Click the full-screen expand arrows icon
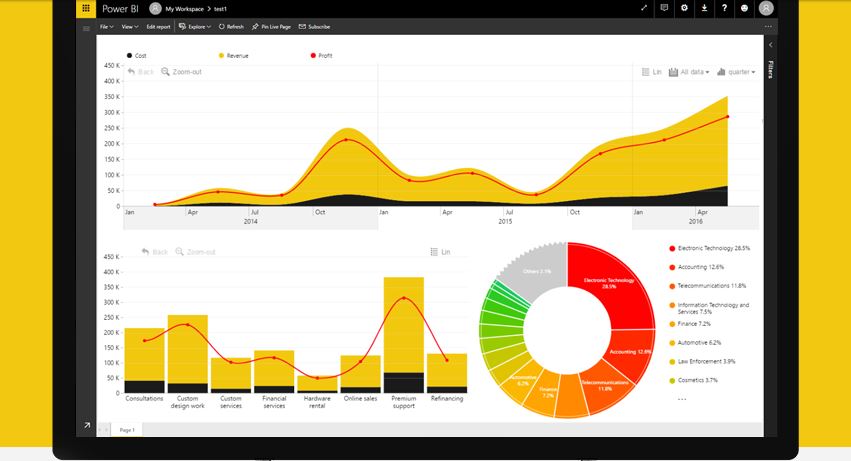Viewport: 851px width, 461px height. coord(644,8)
